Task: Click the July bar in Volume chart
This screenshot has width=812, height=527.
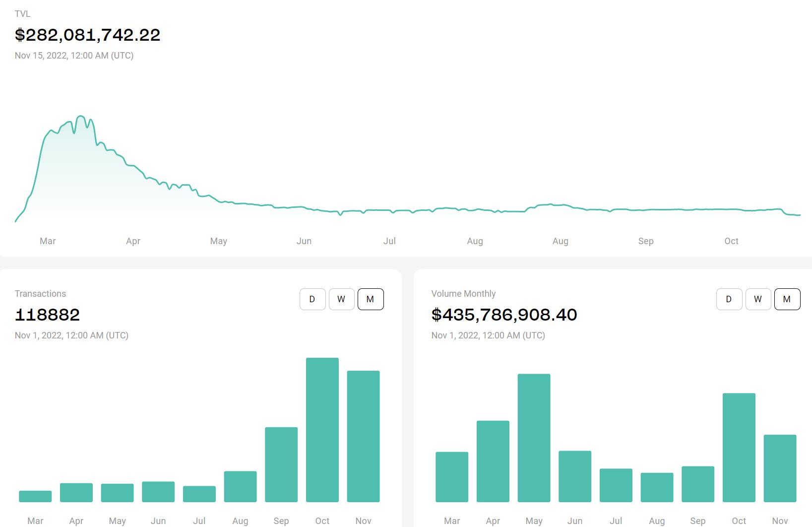Action: pyautogui.click(x=616, y=485)
